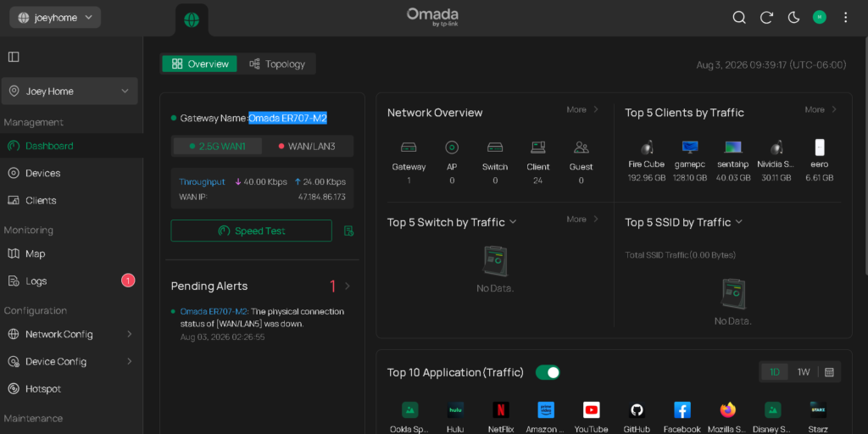This screenshot has width=868, height=434.
Task: Open the three-dot more options menu
Action: click(x=845, y=18)
